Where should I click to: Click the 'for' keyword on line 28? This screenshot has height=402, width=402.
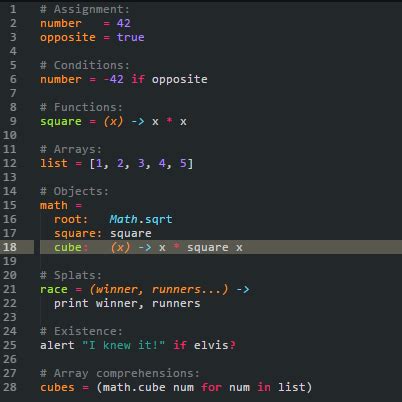coord(211,387)
